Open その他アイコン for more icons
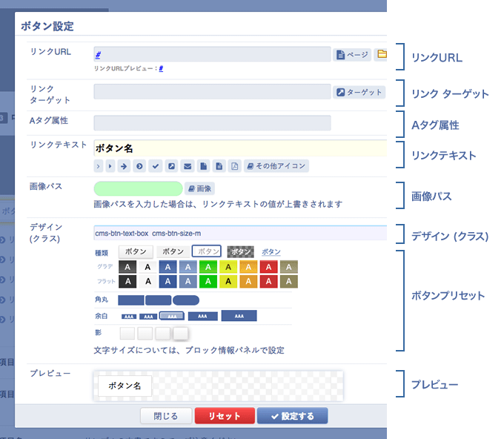 tap(276, 166)
